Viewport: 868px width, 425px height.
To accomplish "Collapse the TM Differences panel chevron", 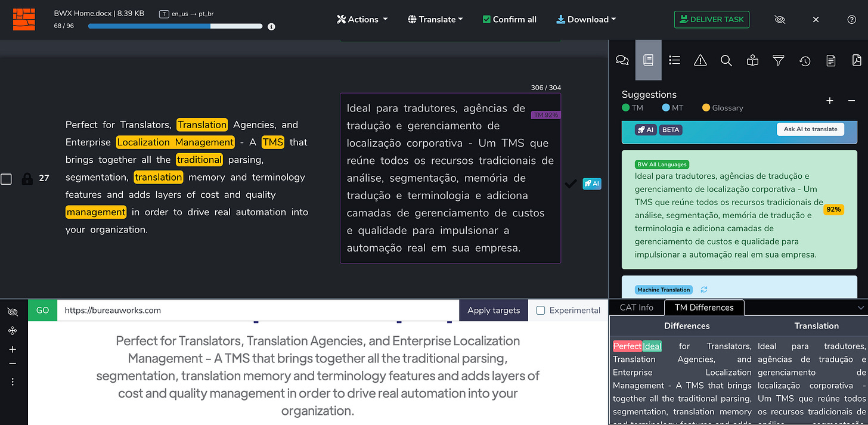I will 860,308.
